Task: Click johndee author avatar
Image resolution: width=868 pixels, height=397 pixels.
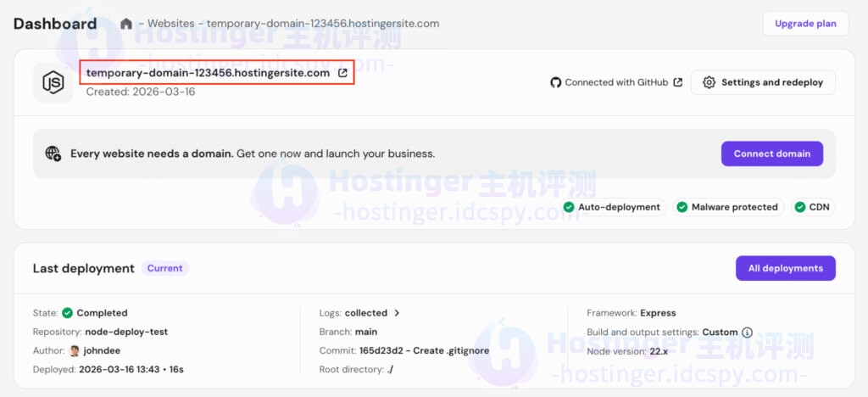Action: 75,351
